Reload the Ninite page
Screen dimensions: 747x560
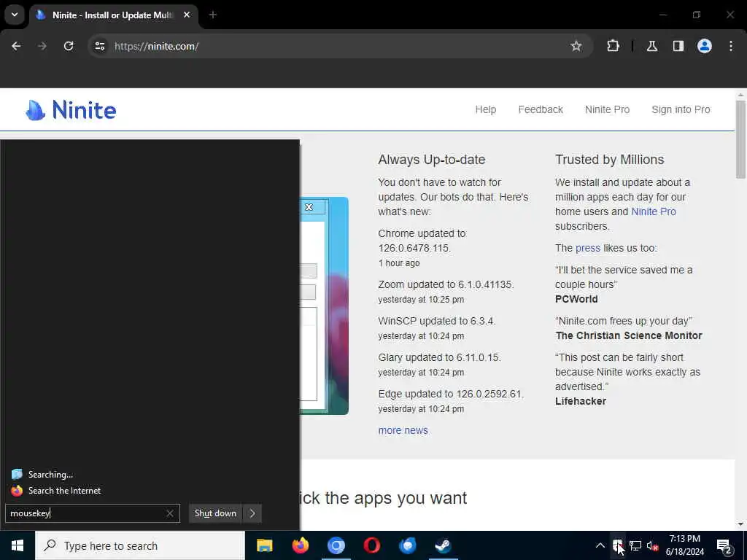[x=69, y=46]
